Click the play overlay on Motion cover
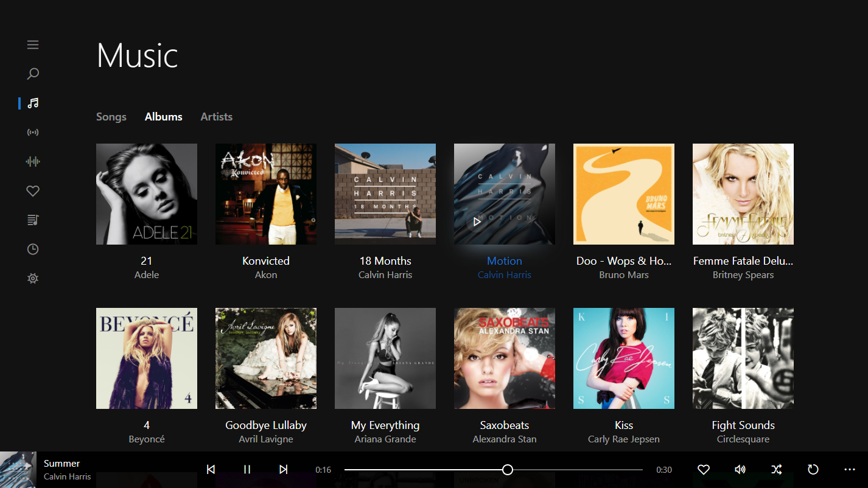The width and height of the screenshot is (868, 488). click(477, 221)
